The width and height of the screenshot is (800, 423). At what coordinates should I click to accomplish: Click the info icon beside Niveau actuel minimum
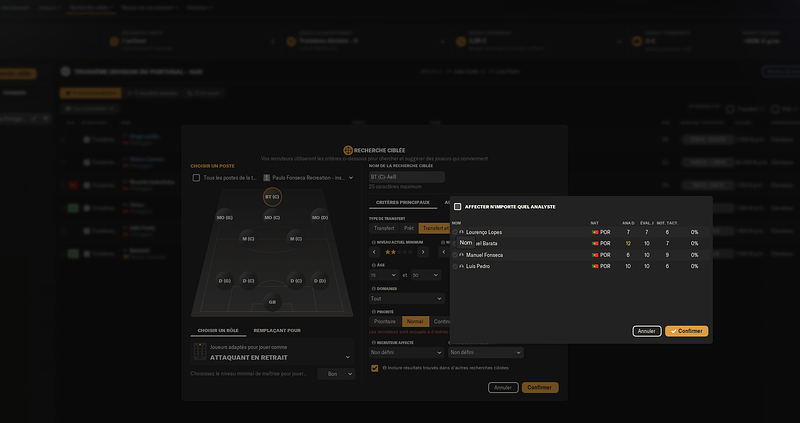coord(373,242)
